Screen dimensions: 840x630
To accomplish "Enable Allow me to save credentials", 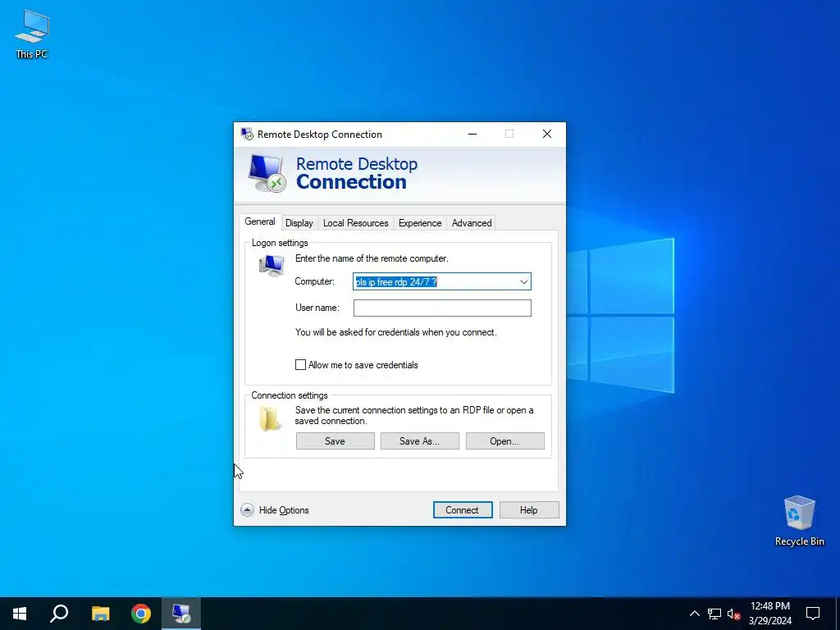I will click(x=300, y=365).
